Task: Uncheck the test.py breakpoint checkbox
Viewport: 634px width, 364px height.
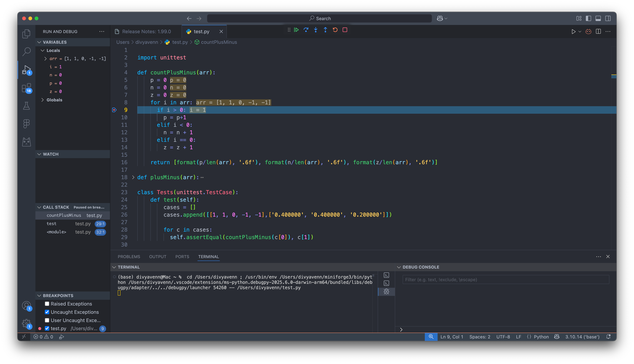Action: [x=47, y=328]
